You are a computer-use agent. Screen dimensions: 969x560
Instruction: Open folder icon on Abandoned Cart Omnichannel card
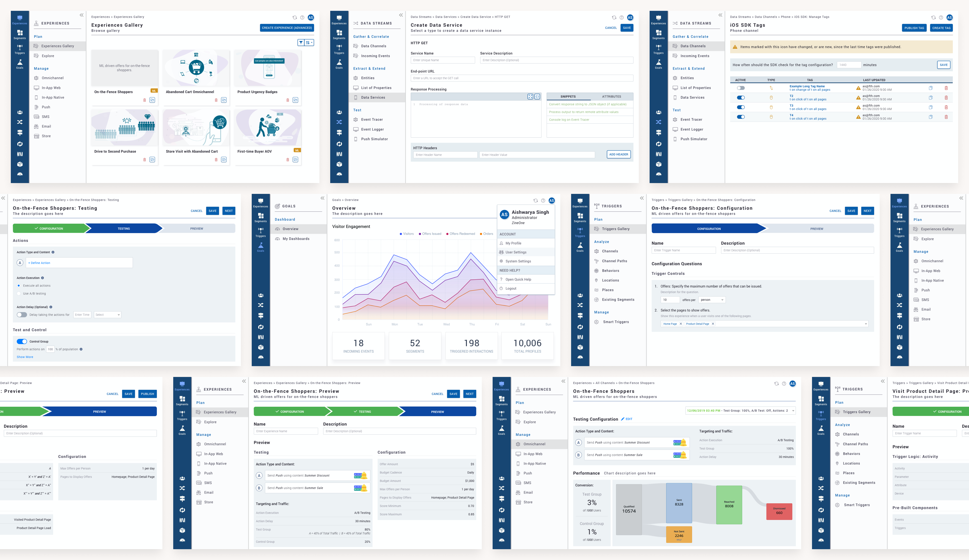click(x=224, y=100)
